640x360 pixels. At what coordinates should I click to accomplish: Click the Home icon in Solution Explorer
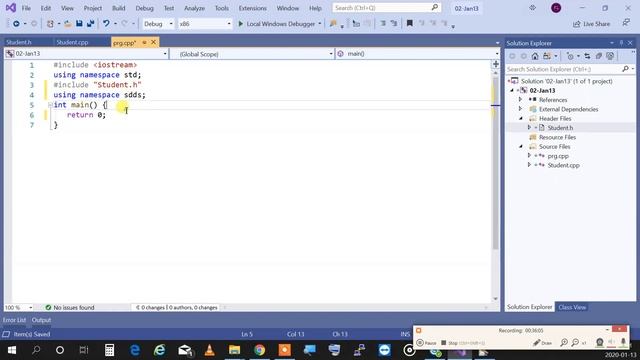coord(535,56)
